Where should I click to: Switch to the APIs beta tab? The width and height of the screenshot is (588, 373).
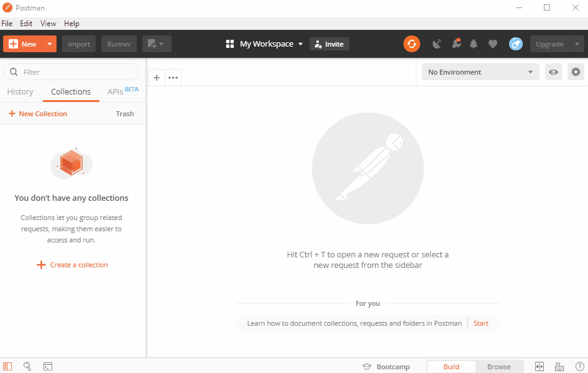[123, 91]
